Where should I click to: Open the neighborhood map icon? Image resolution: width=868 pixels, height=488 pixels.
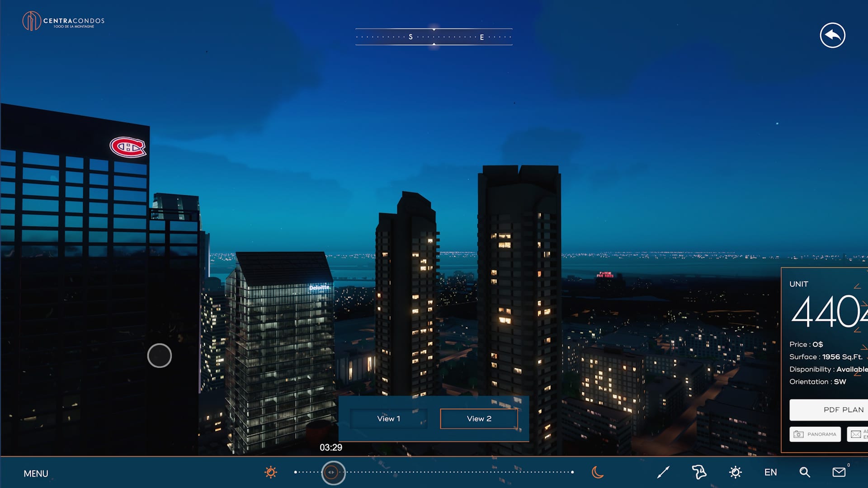pyautogui.click(x=699, y=472)
